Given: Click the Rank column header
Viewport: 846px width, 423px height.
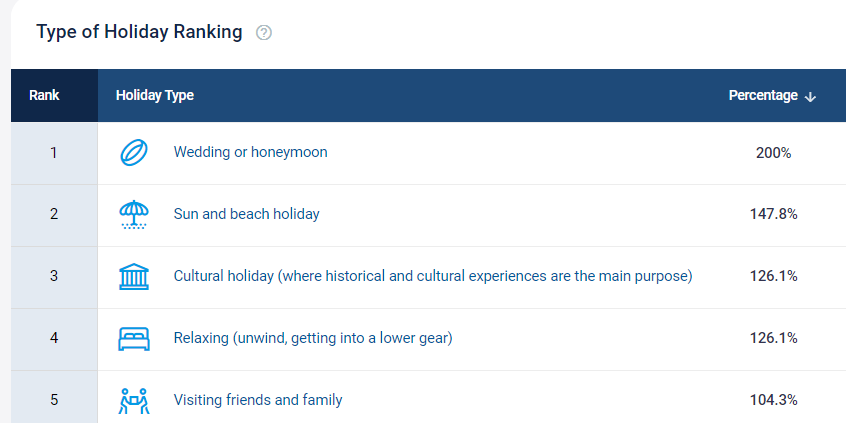Looking at the screenshot, I should (44, 95).
